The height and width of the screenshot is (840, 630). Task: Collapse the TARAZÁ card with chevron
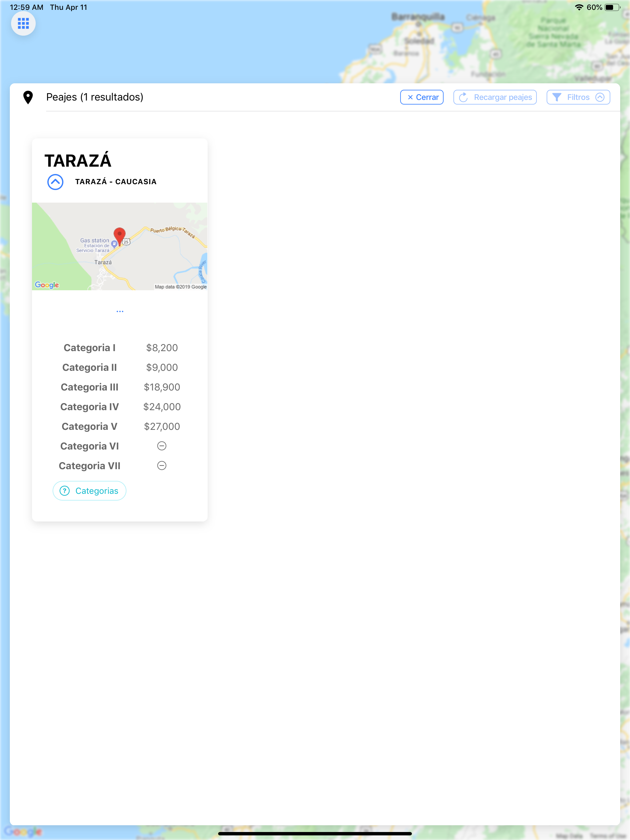[55, 182]
